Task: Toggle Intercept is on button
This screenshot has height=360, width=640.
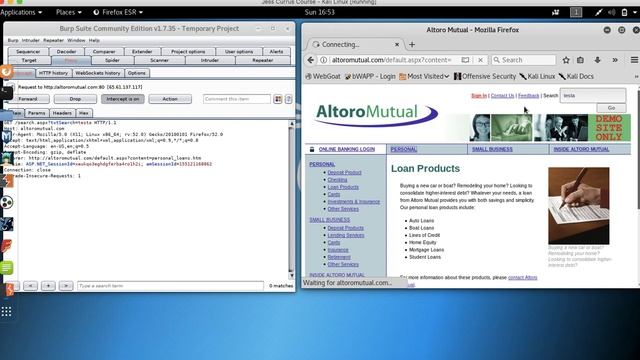Action: click(123, 99)
